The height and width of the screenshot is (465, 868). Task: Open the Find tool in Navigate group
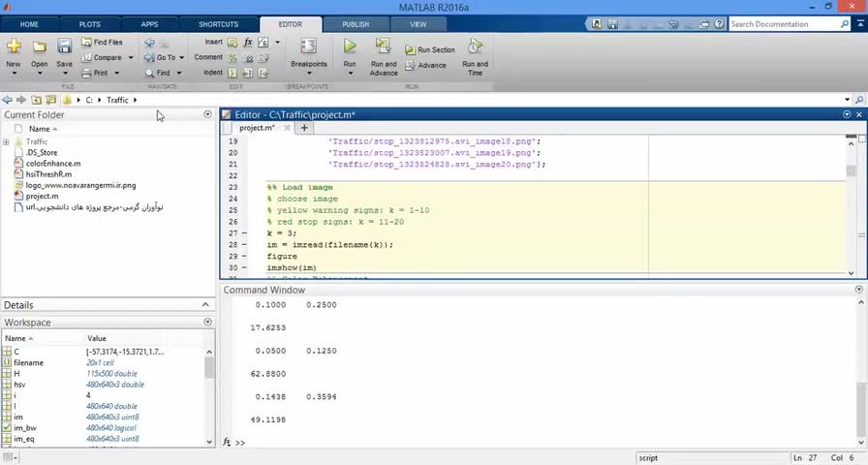[x=158, y=73]
